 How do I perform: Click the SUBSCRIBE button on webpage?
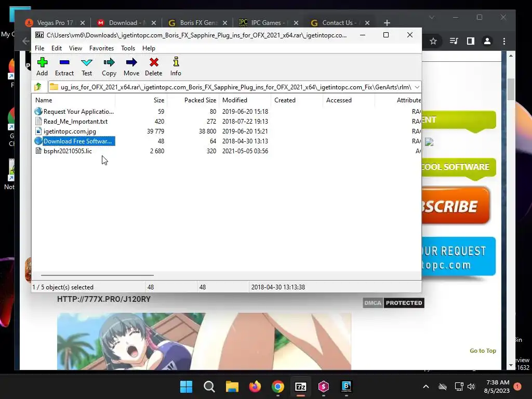click(456, 206)
